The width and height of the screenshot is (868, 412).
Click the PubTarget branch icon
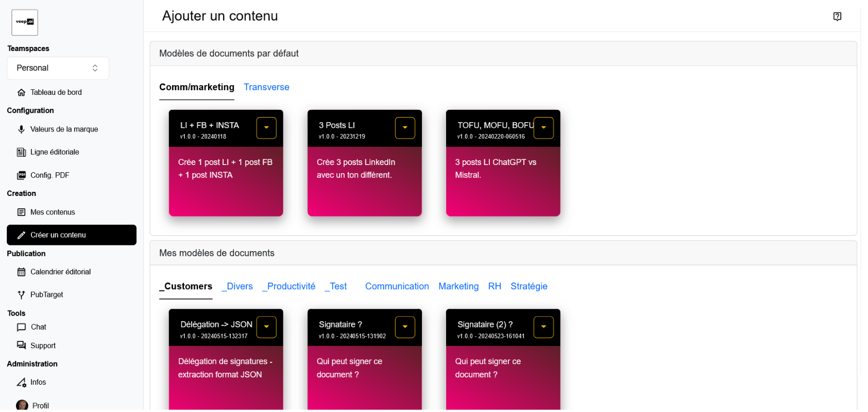point(21,295)
